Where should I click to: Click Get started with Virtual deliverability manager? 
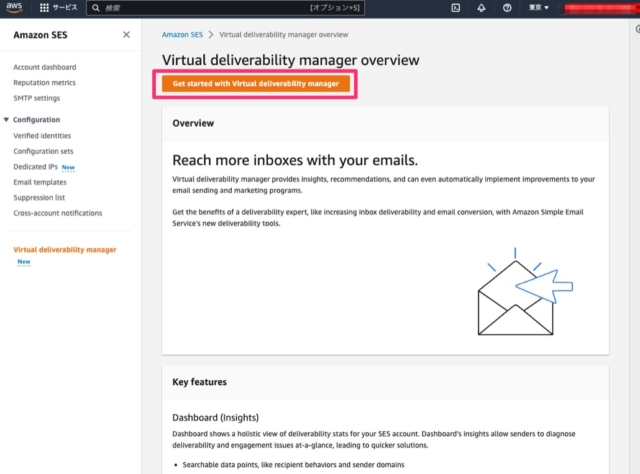click(x=256, y=84)
